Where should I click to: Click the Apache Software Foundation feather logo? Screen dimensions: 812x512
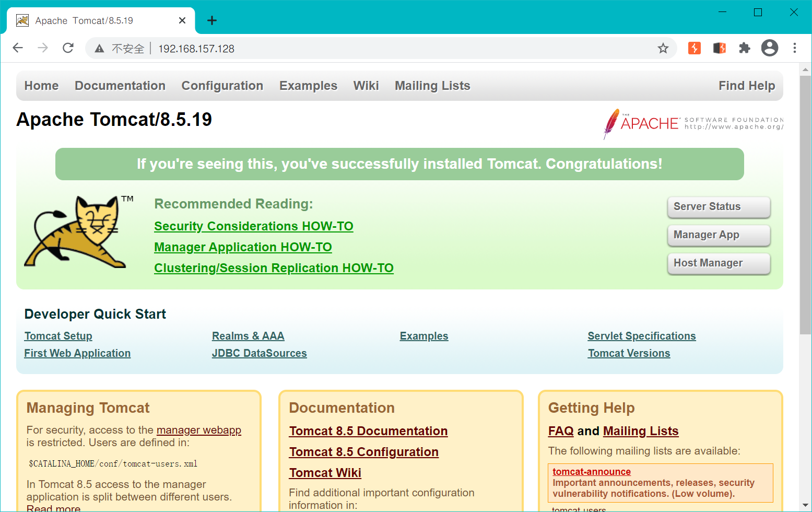(x=693, y=124)
